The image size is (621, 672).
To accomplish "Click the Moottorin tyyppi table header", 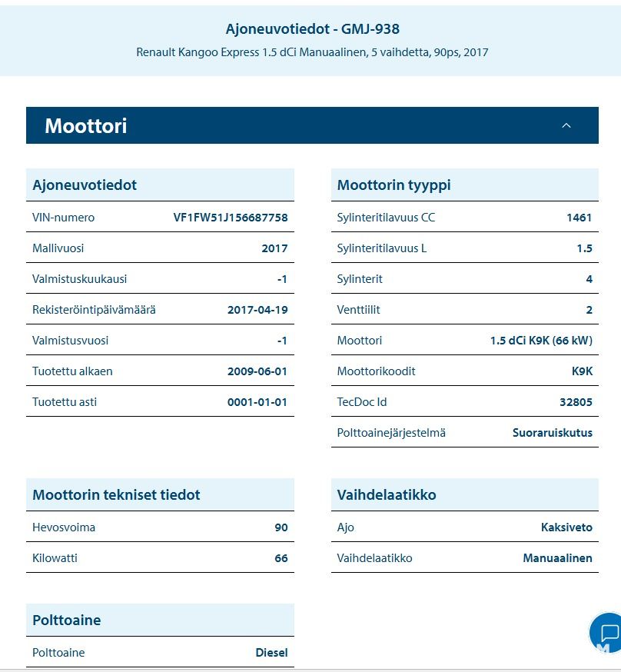I will [394, 185].
